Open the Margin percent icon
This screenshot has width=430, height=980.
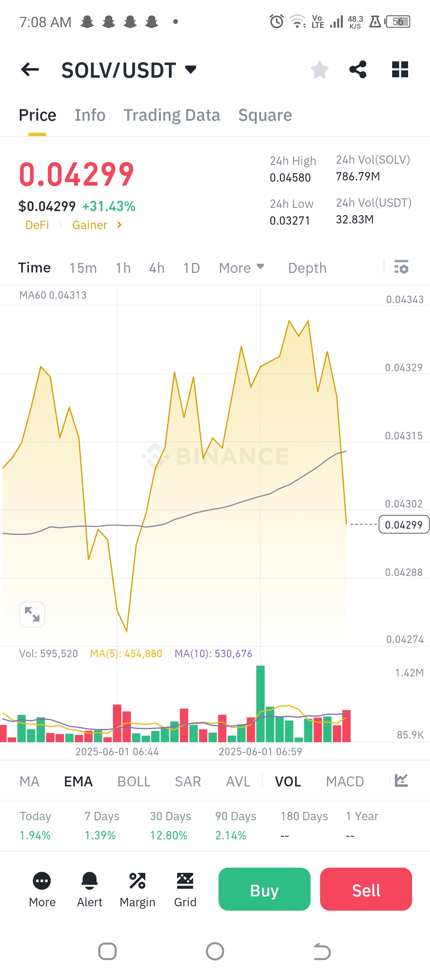137,880
